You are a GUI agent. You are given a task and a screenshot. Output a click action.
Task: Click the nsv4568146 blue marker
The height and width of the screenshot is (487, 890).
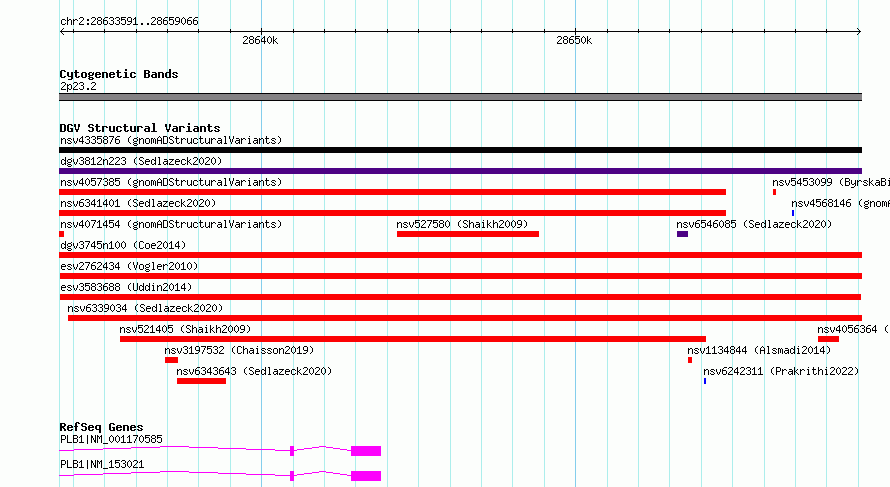793,213
